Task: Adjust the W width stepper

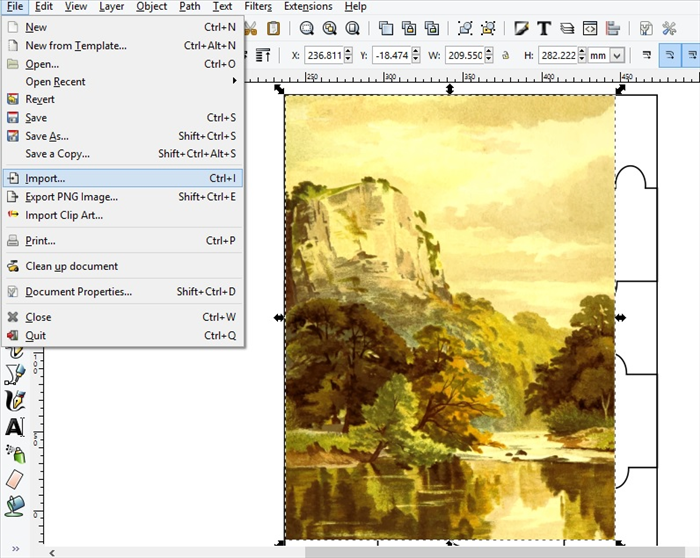Action: 489,55
